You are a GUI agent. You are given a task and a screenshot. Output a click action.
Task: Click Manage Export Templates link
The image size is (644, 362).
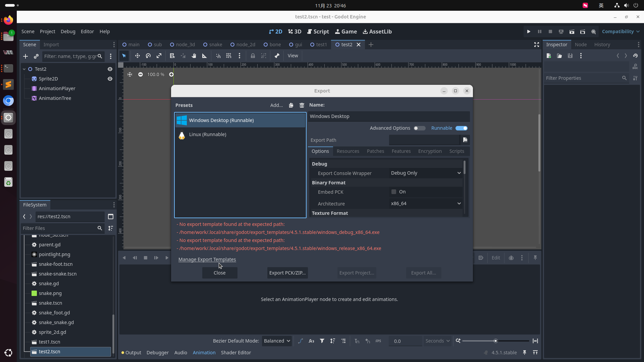(x=207, y=259)
